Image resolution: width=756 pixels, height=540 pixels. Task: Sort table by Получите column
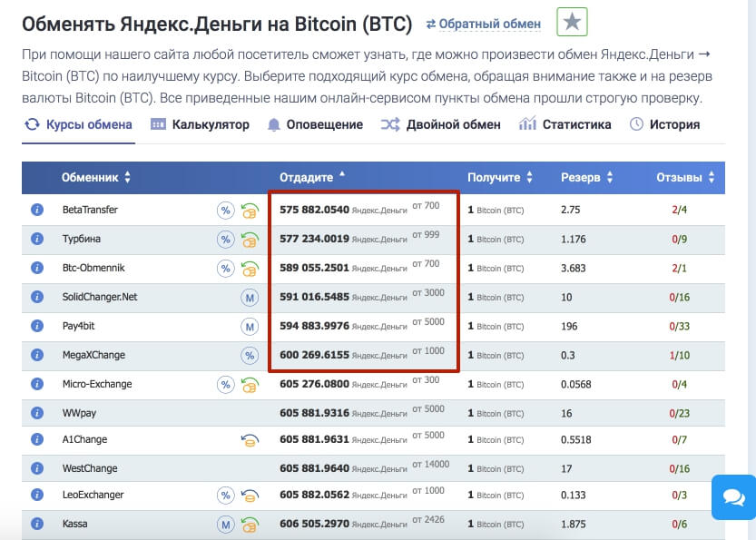499,178
